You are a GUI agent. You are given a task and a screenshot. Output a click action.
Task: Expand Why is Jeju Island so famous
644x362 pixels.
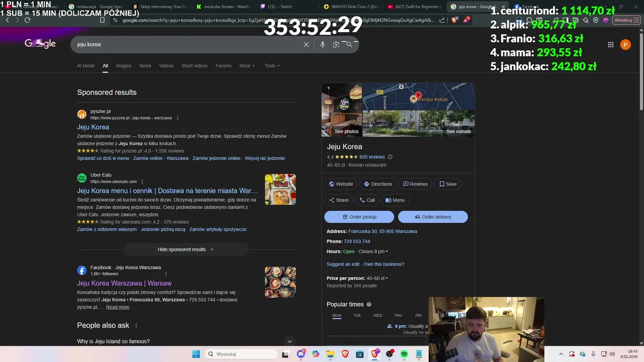tap(186, 341)
